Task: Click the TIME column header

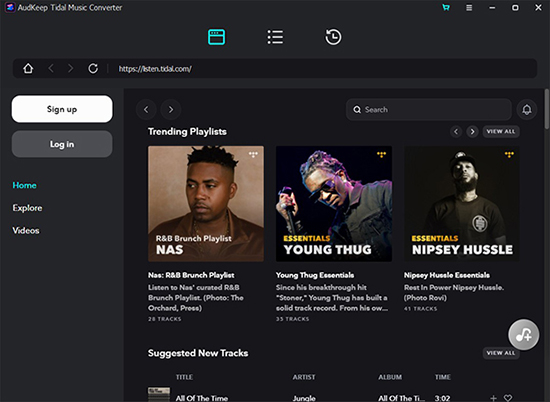Action: click(x=443, y=377)
